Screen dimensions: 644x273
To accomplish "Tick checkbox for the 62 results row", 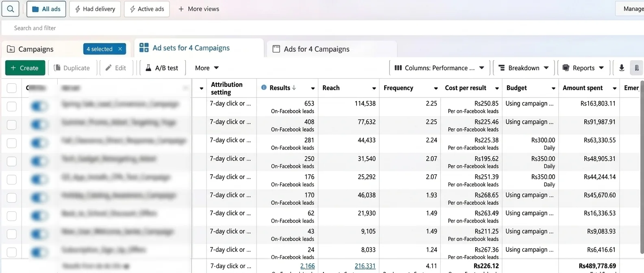I will [12, 216].
